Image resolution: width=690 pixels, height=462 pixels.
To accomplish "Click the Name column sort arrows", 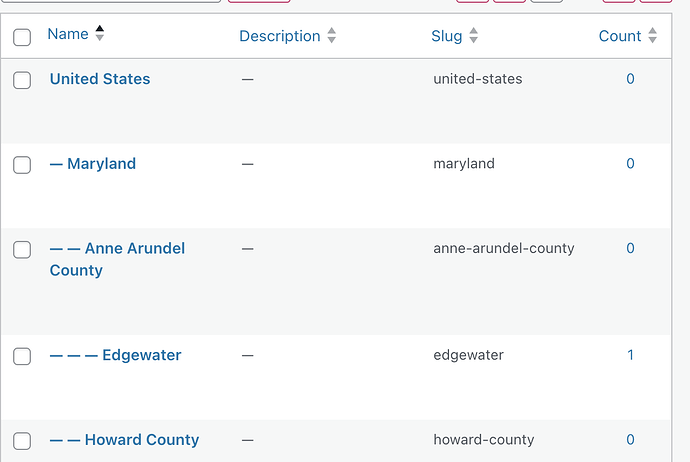I will 100,33.
